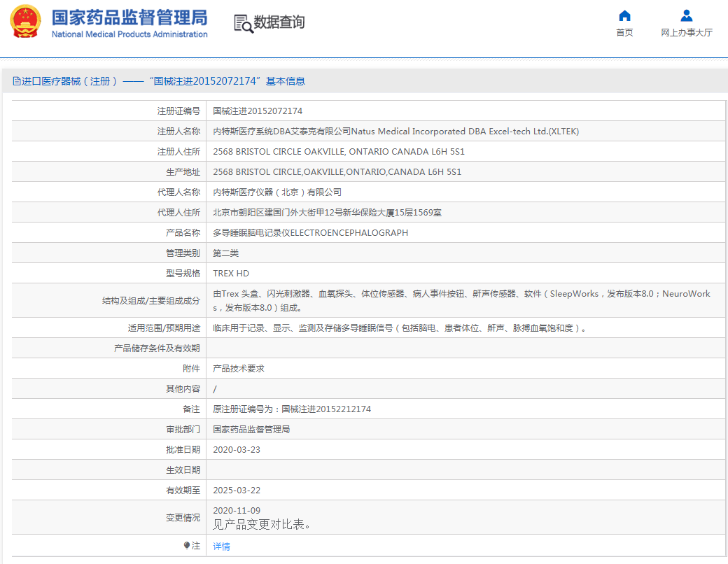
Task: Click the person icon above 网上办事大厅
Action: tap(686, 16)
